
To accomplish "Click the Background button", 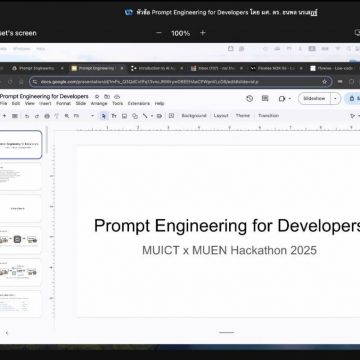I will pyautogui.click(x=194, y=116).
